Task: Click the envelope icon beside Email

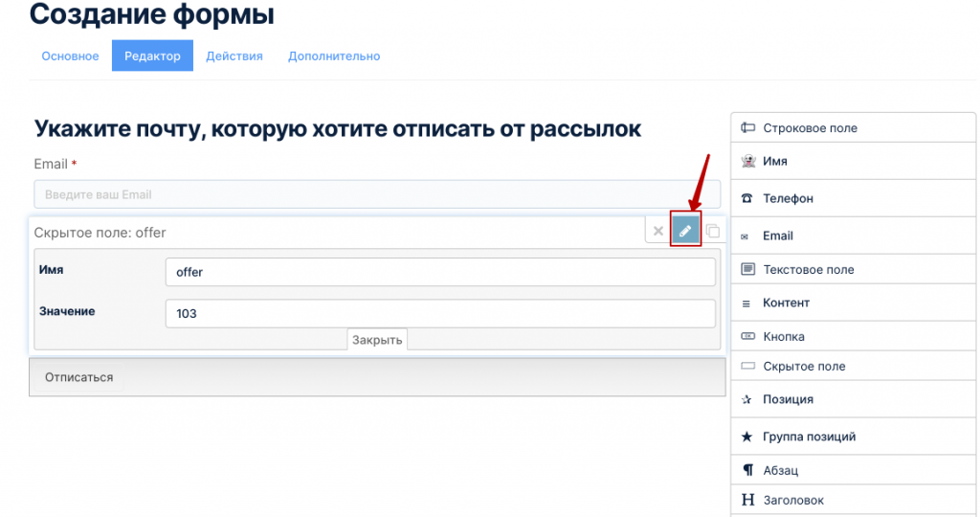Action: click(745, 236)
